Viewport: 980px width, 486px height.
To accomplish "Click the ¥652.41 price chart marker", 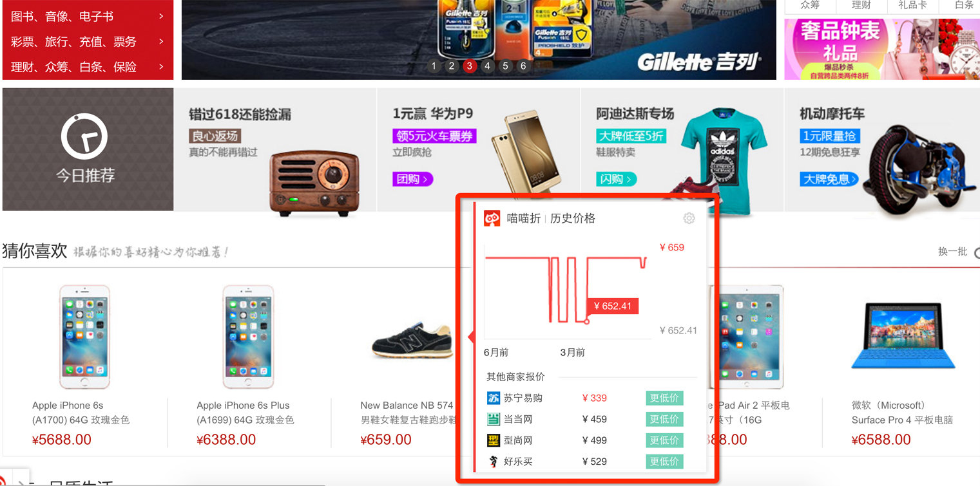I will pos(612,306).
